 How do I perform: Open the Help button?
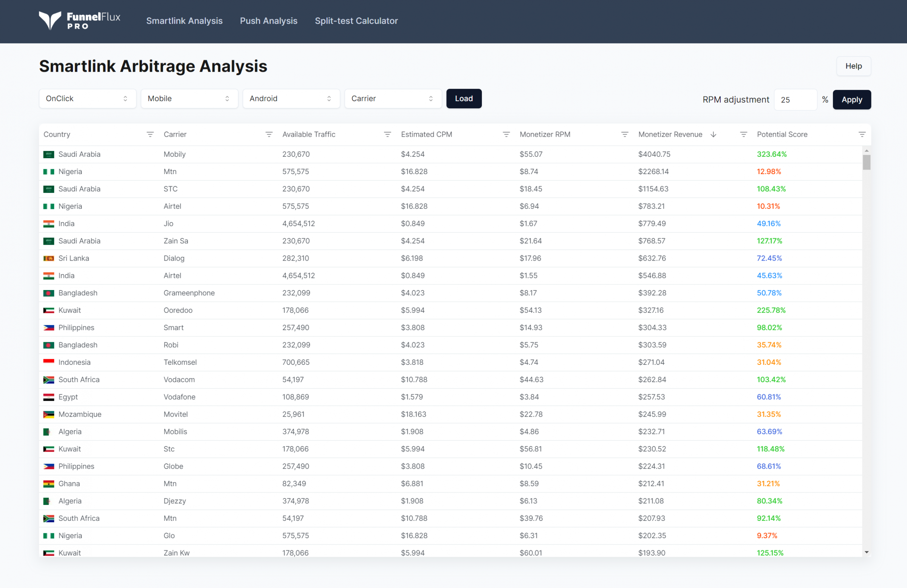(x=854, y=66)
